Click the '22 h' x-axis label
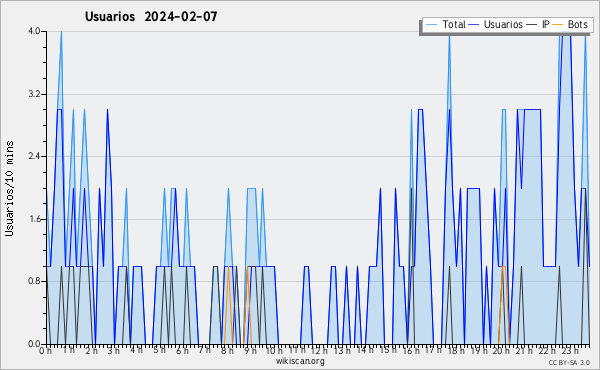Image resolution: width=600 pixels, height=370 pixels. tap(547, 351)
